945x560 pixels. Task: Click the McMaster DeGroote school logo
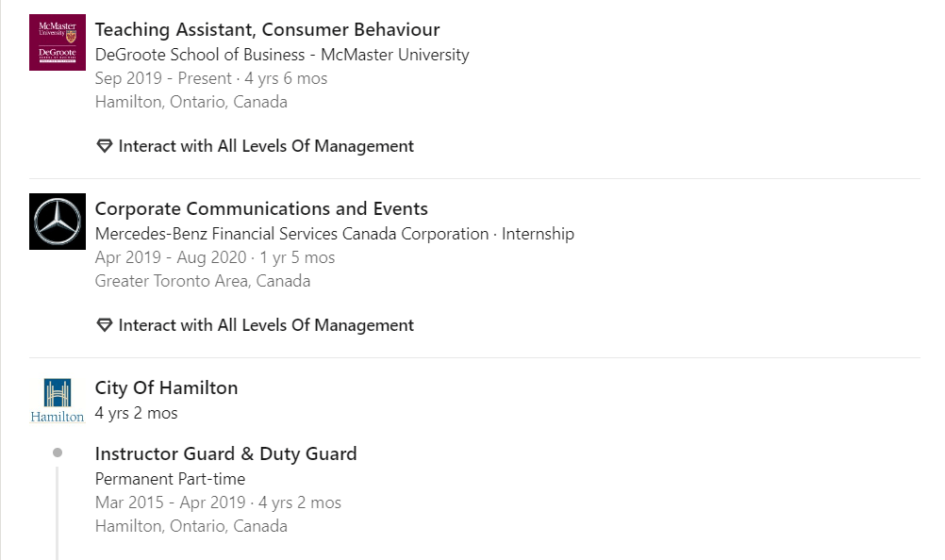(58, 42)
